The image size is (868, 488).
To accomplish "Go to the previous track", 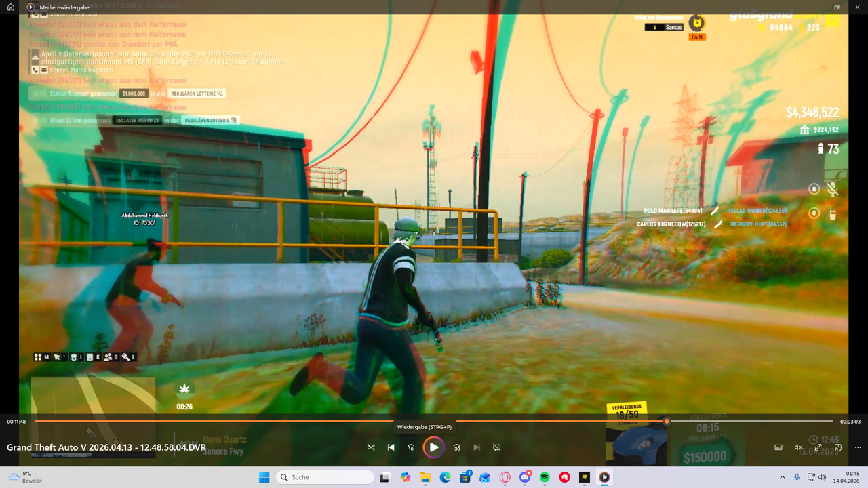I will (x=391, y=447).
